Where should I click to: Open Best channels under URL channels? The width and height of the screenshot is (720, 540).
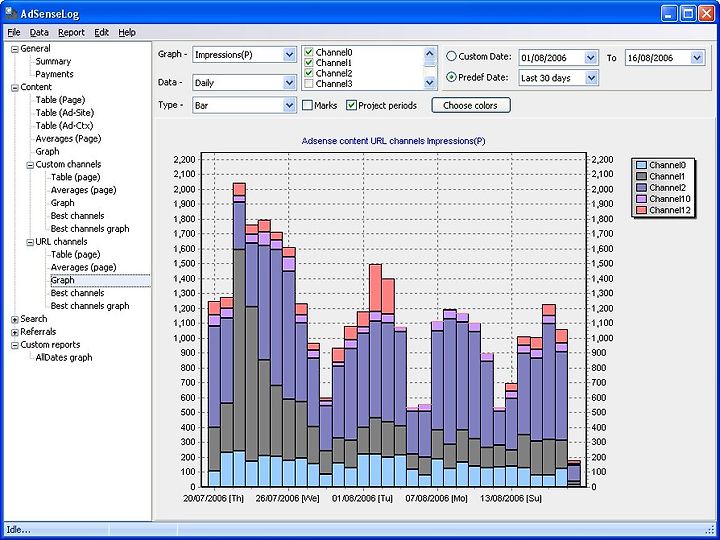click(x=77, y=293)
